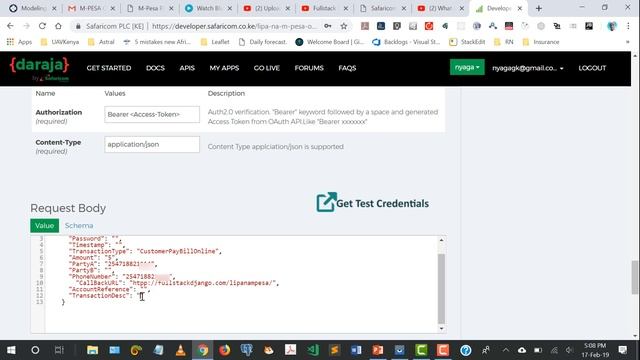Screen dimensions: 640x360
Task: Open the GO LIVE menu item
Action: coord(267,68)
